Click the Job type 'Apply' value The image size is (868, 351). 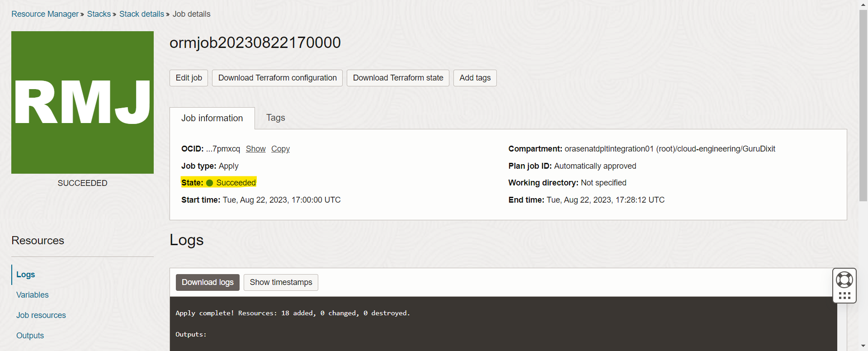tap(228, 166)
